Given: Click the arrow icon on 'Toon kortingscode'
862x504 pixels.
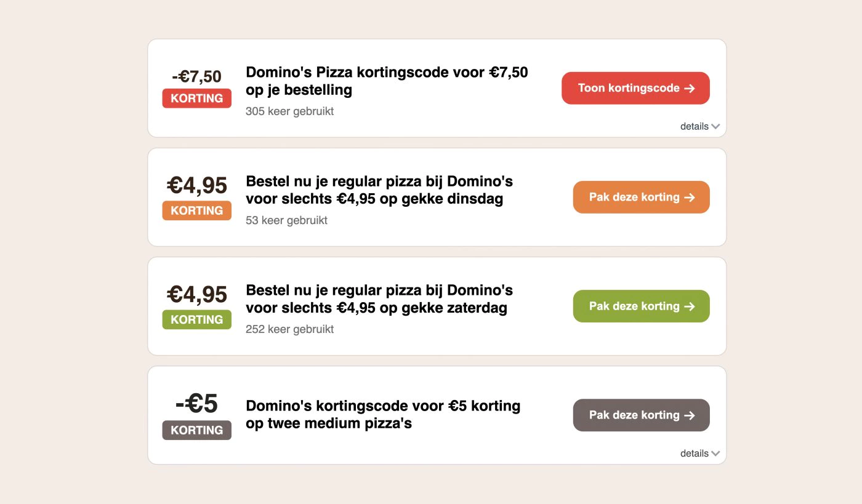Looking at the screenshot, I should pyautogui.click(x=690, y=88).
